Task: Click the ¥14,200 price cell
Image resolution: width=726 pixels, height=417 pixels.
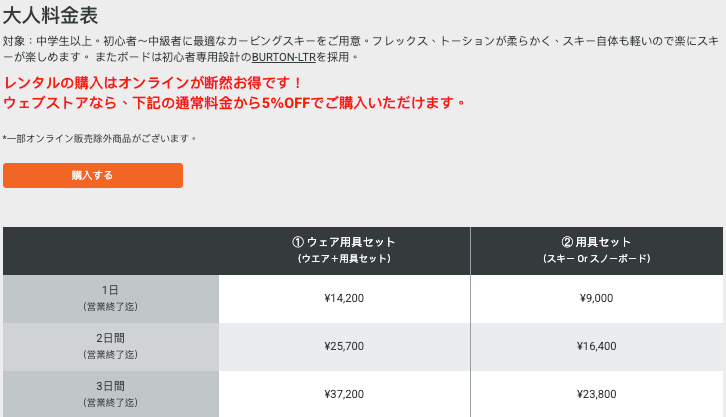Action: tap(344, 298)
